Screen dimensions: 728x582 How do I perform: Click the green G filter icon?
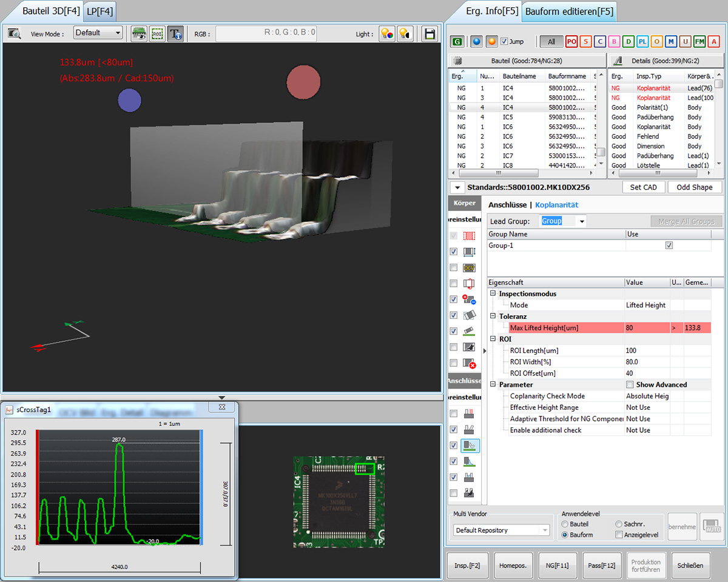click(457, 41)
